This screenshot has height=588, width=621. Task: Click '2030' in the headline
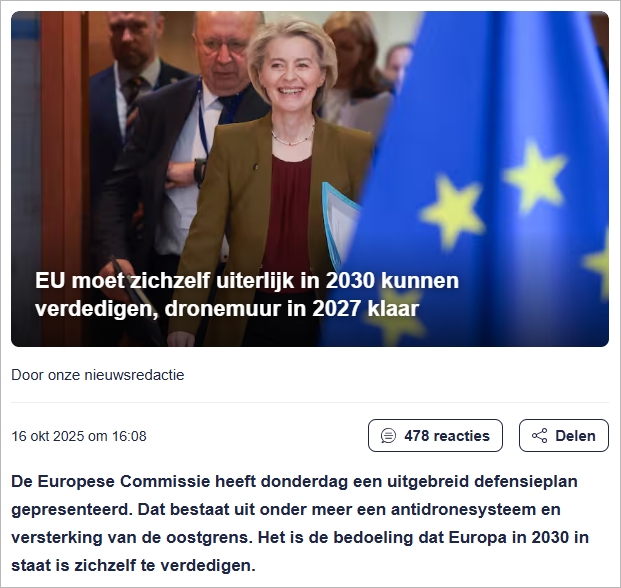click(350, 280)
